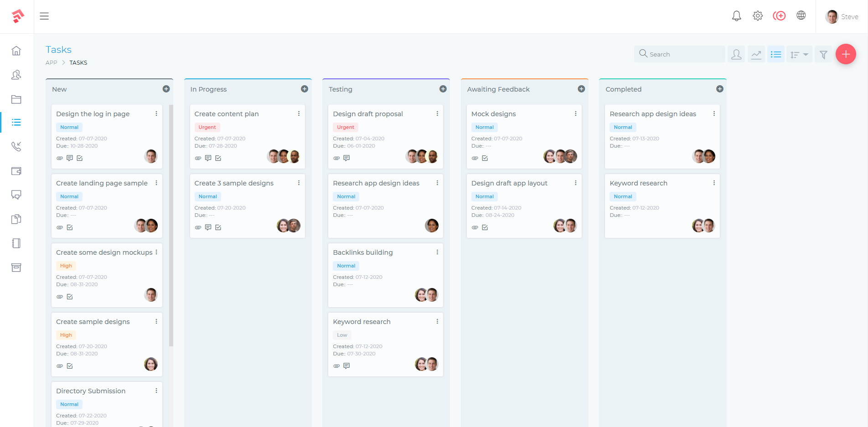Toggle the highlighted list view mode
Viewport: 868px width, 427px height.
click(775, 54)
